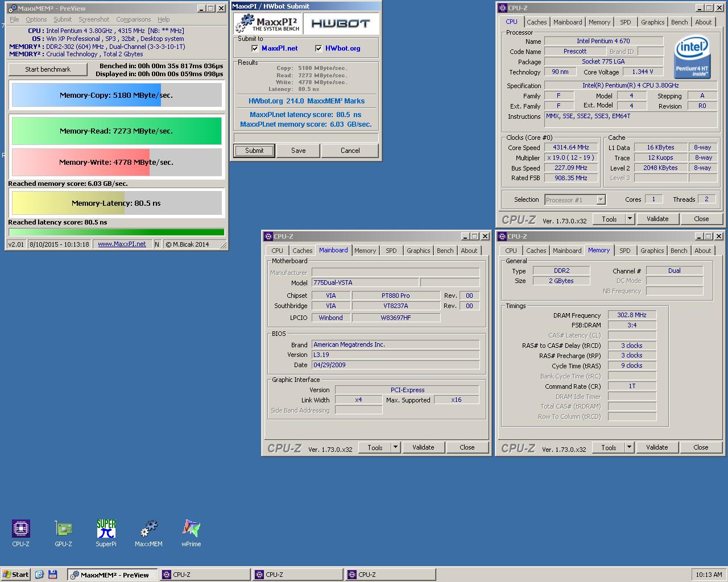
Task: Click the green benchmark completion progress bar
Action: pos(117,232)
